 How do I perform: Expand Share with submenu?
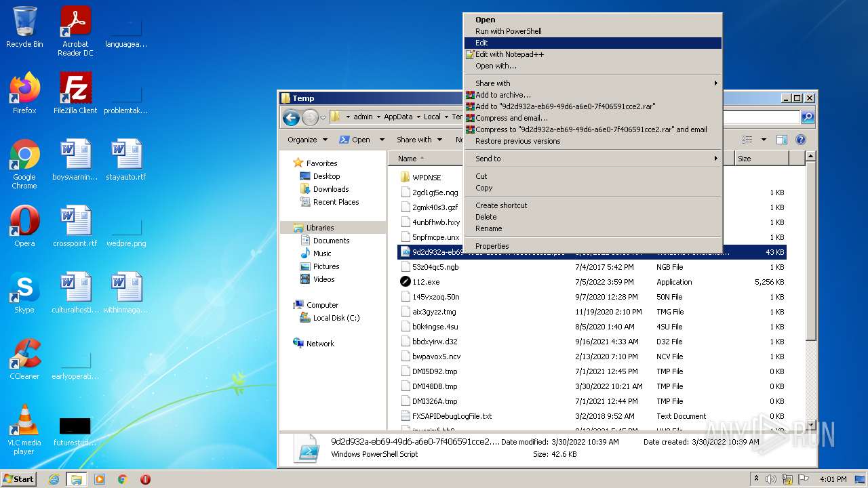[x=593, y=83]
